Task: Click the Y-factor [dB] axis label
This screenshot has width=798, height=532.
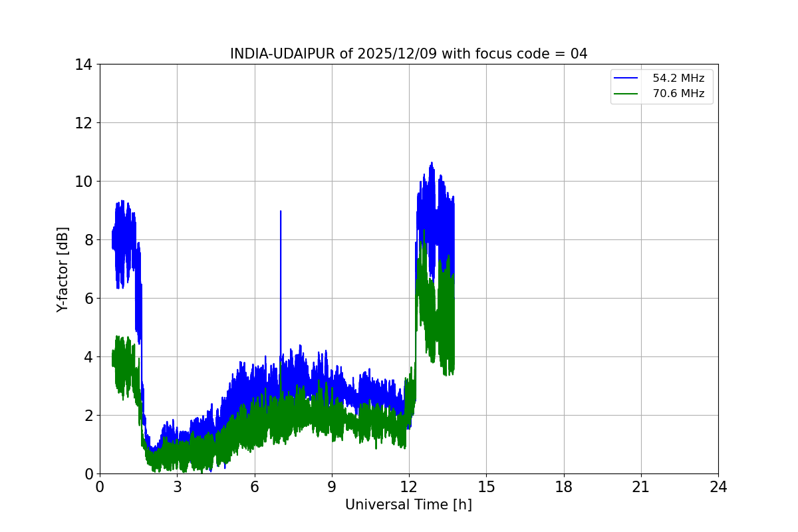Action: (63, 269)
